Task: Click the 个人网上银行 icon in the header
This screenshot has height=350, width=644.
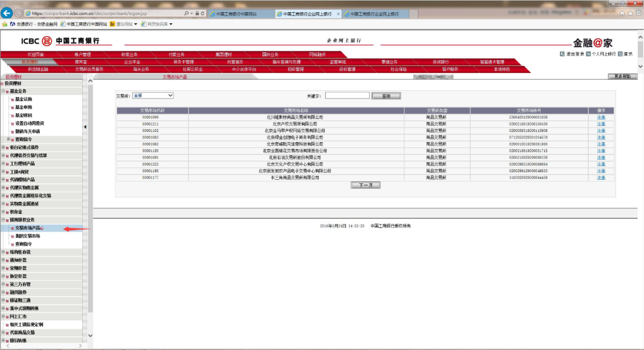Action: 588,54
